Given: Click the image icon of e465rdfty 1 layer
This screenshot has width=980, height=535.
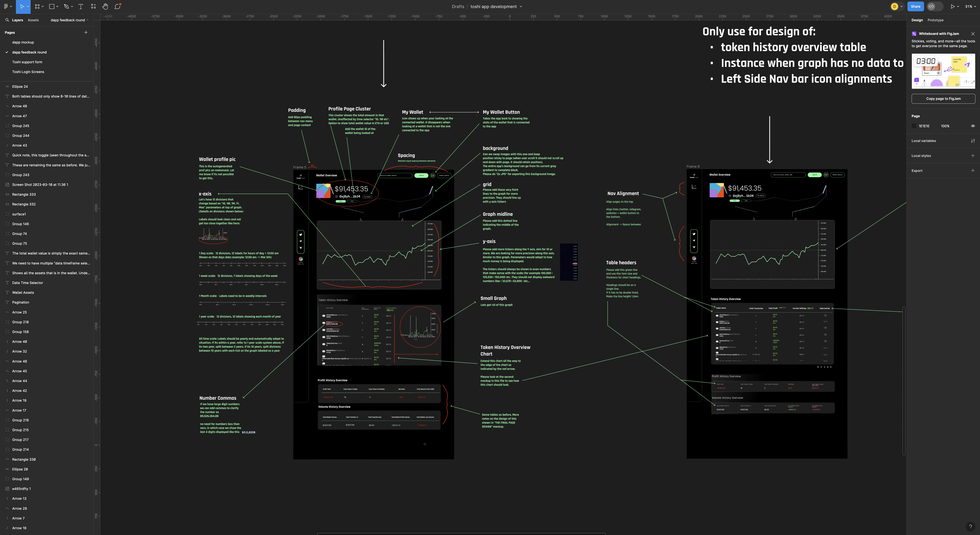Looking at the screenshot, I should 7,489.
